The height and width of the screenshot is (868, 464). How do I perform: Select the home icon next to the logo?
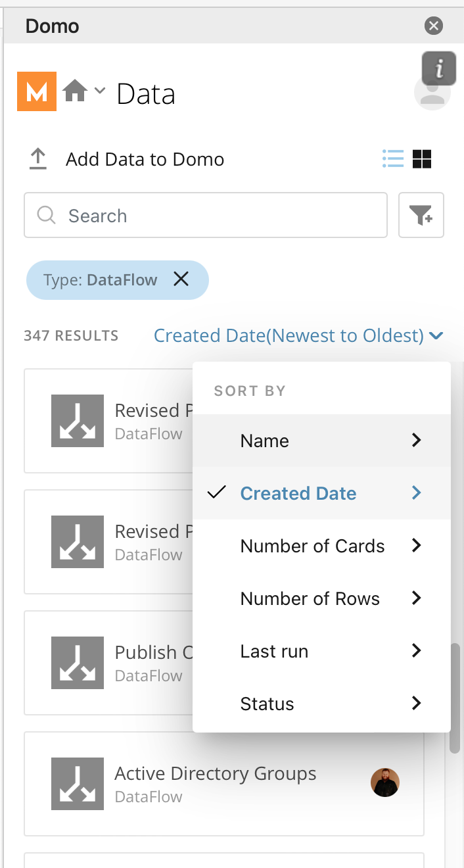74,90
